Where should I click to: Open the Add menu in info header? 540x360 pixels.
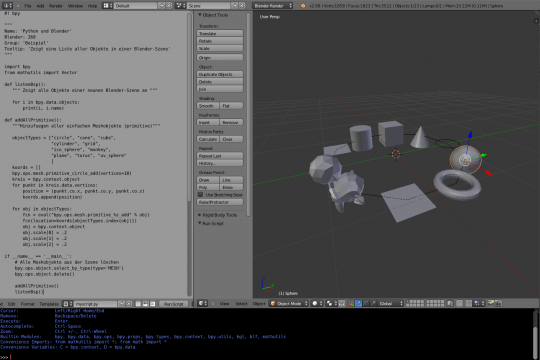point(40,6)
